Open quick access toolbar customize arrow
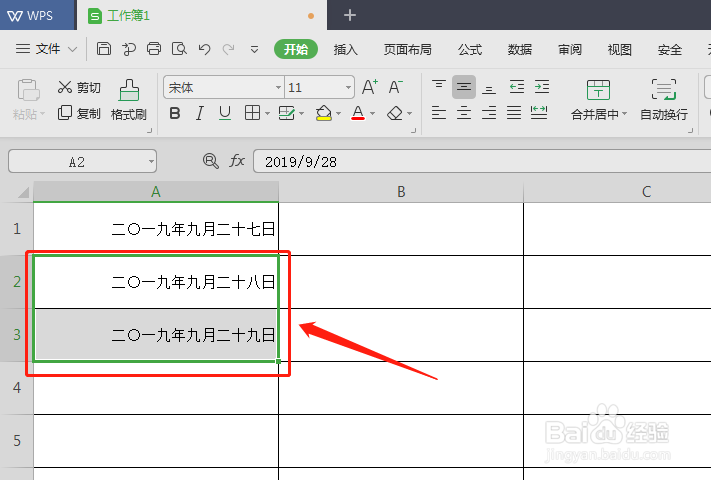 click(x=254, y=49)
